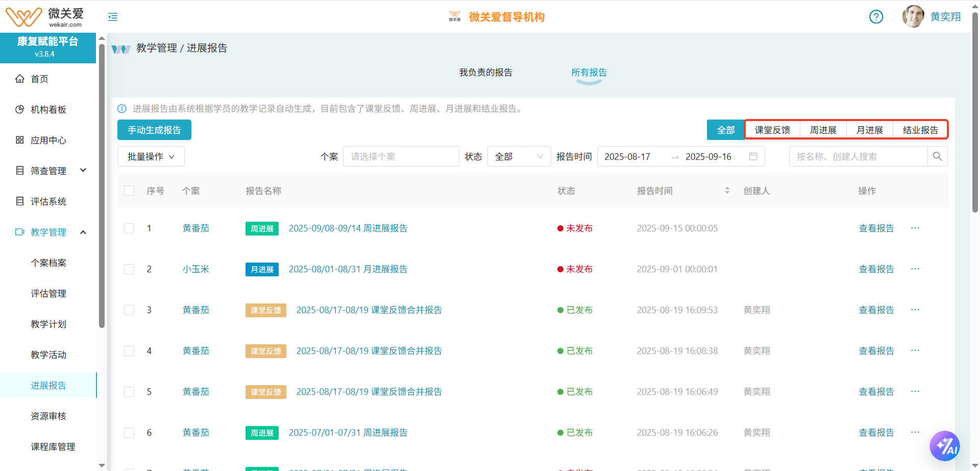
Task: Open more actions ellipsis for row 1
Action: point(915,228)
